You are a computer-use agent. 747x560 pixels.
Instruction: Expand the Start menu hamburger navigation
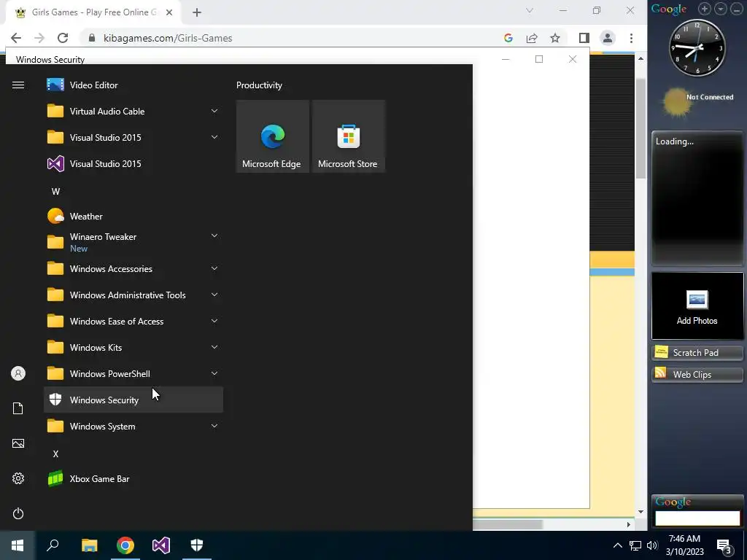tap(18, 85)
